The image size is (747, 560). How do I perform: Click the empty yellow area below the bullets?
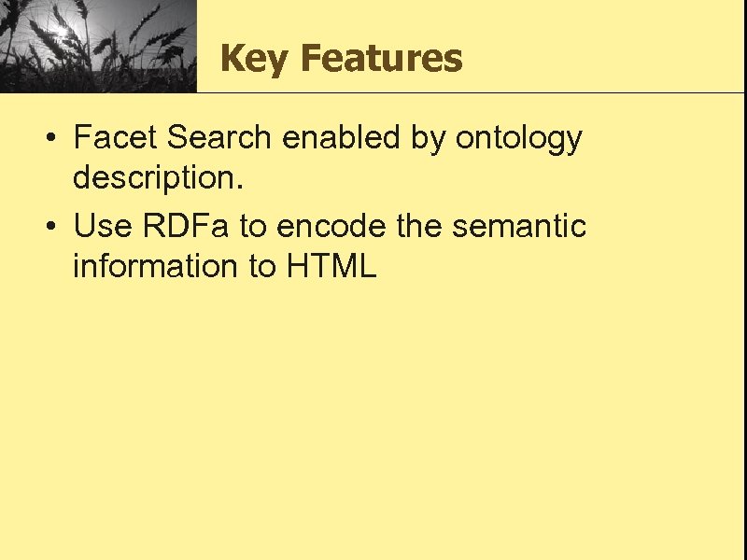(x=373, y=420)
